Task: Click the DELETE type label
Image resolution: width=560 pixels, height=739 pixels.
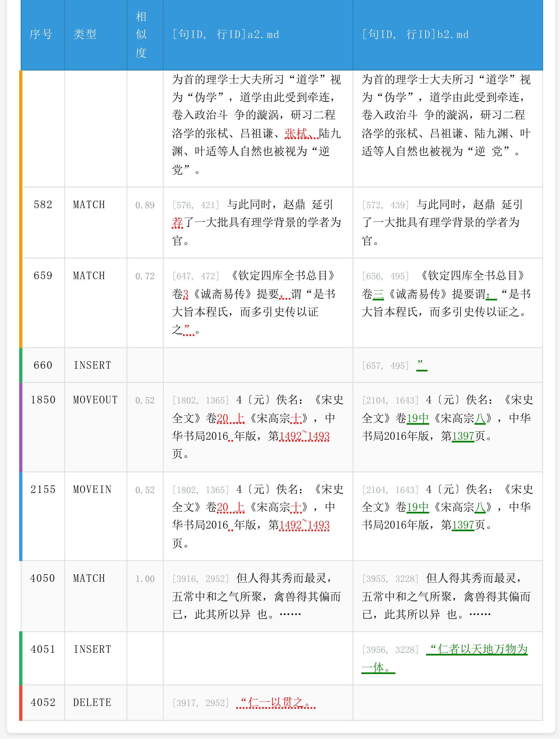Action: [x=92, y=702]
